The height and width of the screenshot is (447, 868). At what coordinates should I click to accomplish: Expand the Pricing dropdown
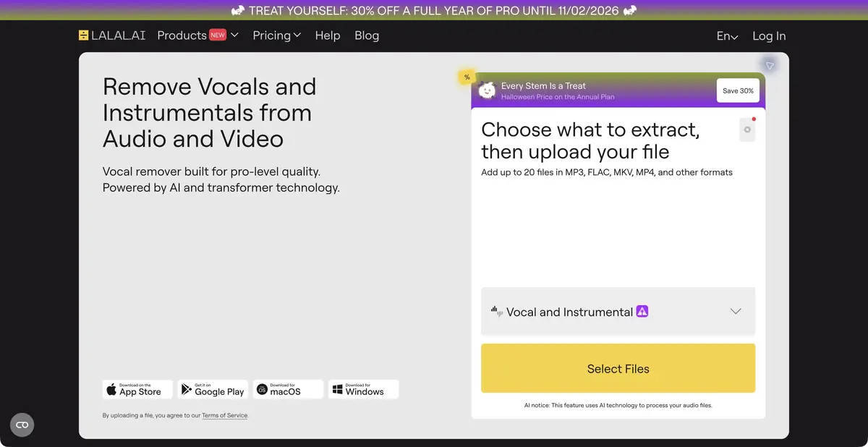(x=277, y=35)
